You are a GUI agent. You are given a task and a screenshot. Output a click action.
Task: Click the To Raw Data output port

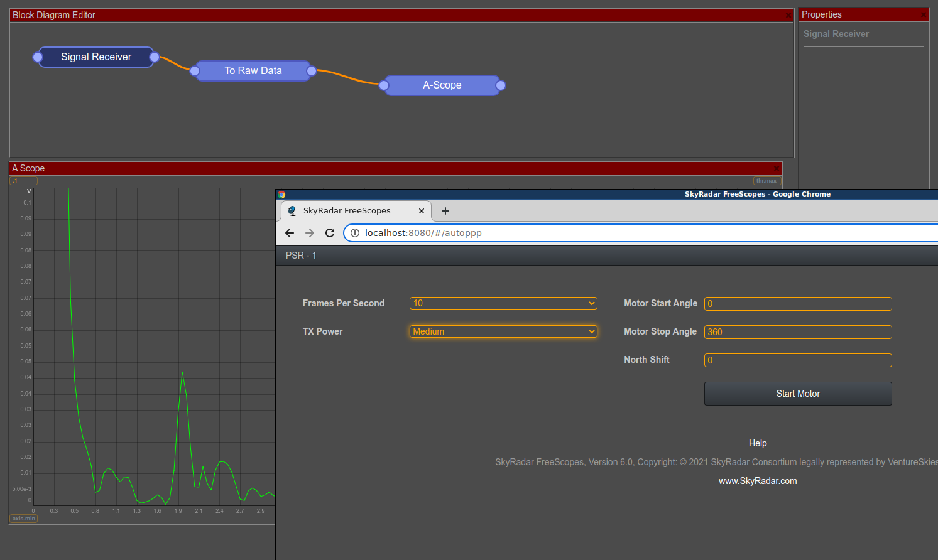[x=312, y=71]
